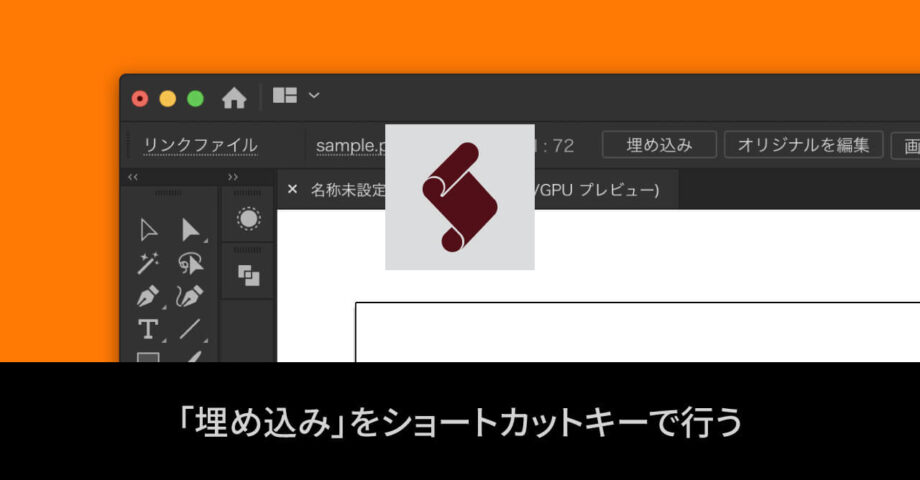Select the Direct Selection tool

pos(191,230)
